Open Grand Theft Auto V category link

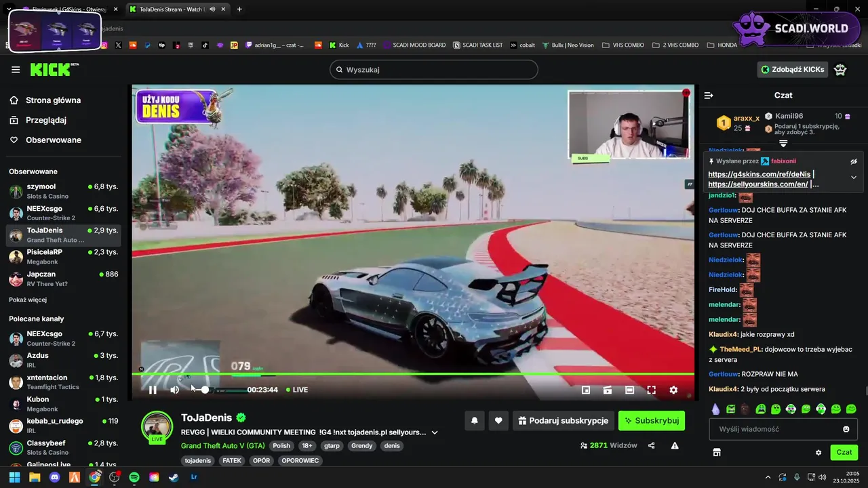[223, 446]
